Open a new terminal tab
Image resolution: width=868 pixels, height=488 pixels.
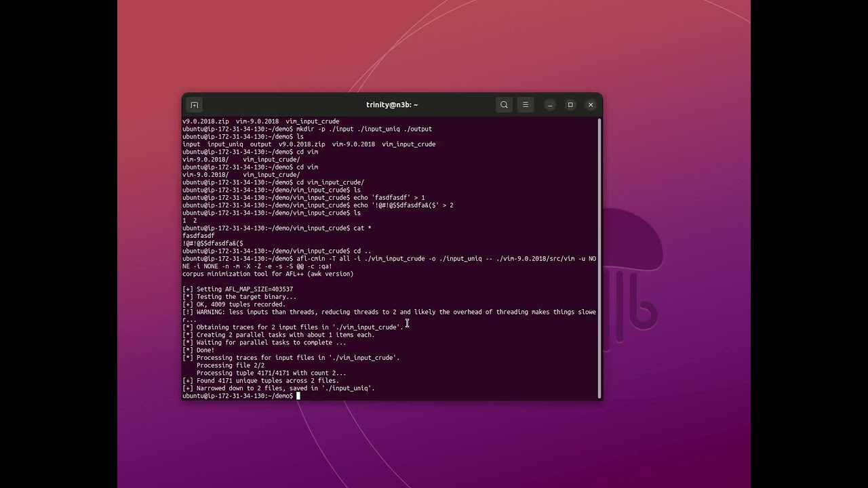tap(194, 105)
